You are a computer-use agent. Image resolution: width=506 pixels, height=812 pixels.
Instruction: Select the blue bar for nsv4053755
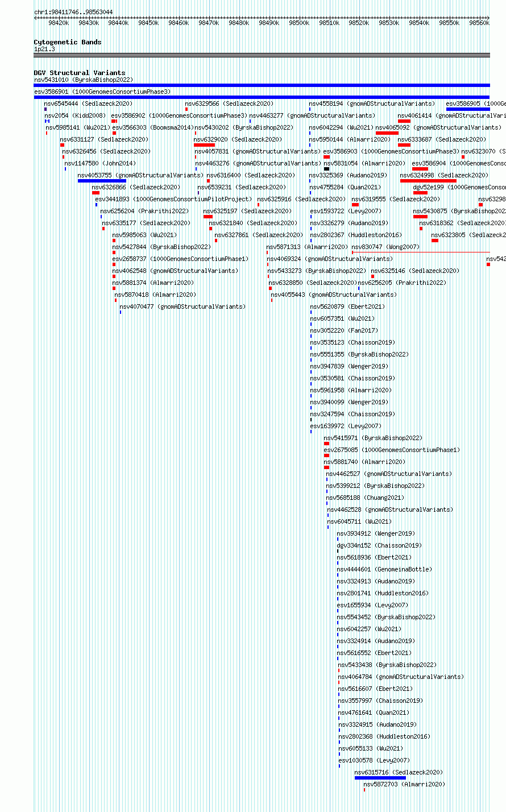point(102,181)
